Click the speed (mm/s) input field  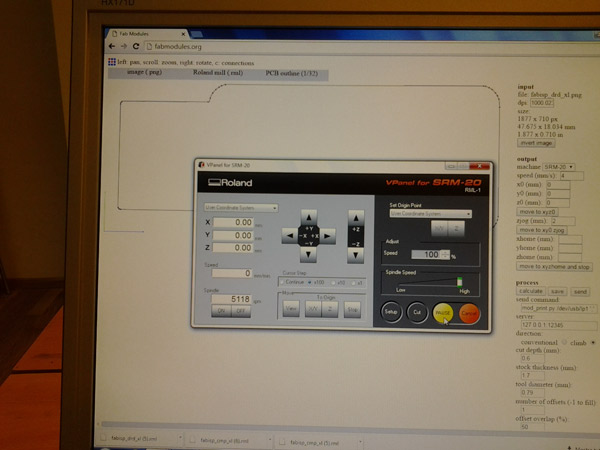[572, 176]
